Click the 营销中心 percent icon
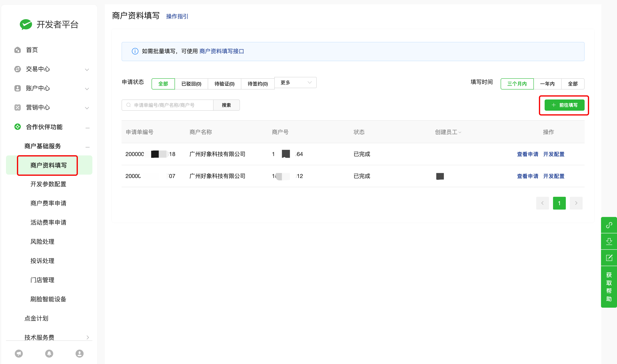The width and height of the screenshot is (617, 364). 17,107
